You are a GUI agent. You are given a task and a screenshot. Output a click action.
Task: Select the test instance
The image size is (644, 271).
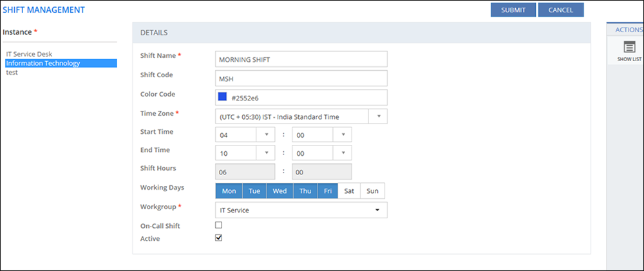click(12, 72)
